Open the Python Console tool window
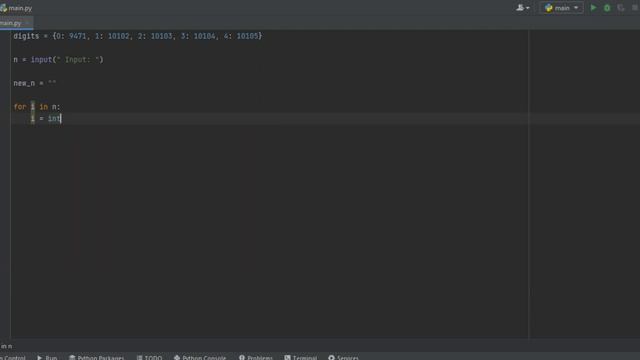 click(x=200, y=357)
